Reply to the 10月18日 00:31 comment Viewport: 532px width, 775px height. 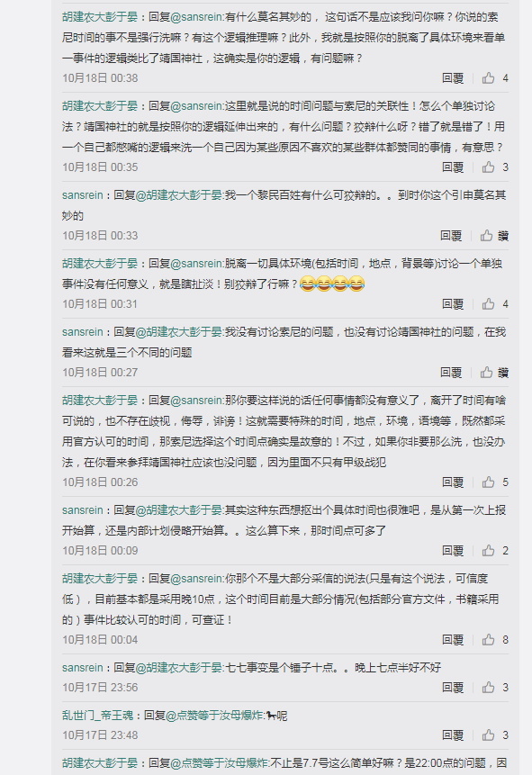453,304
